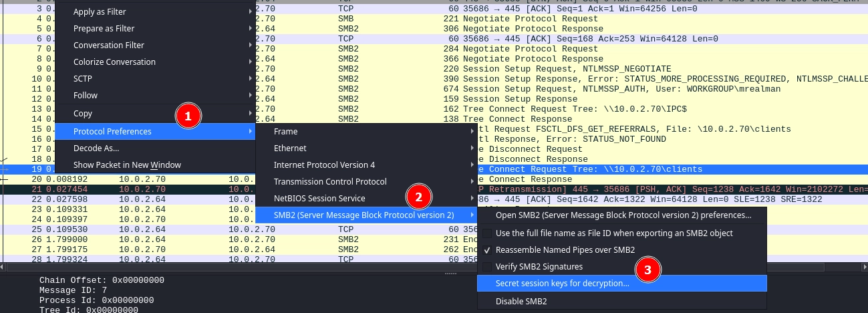
Task: Open Frame protocol preferences
Action: click(x=286, y=132)
